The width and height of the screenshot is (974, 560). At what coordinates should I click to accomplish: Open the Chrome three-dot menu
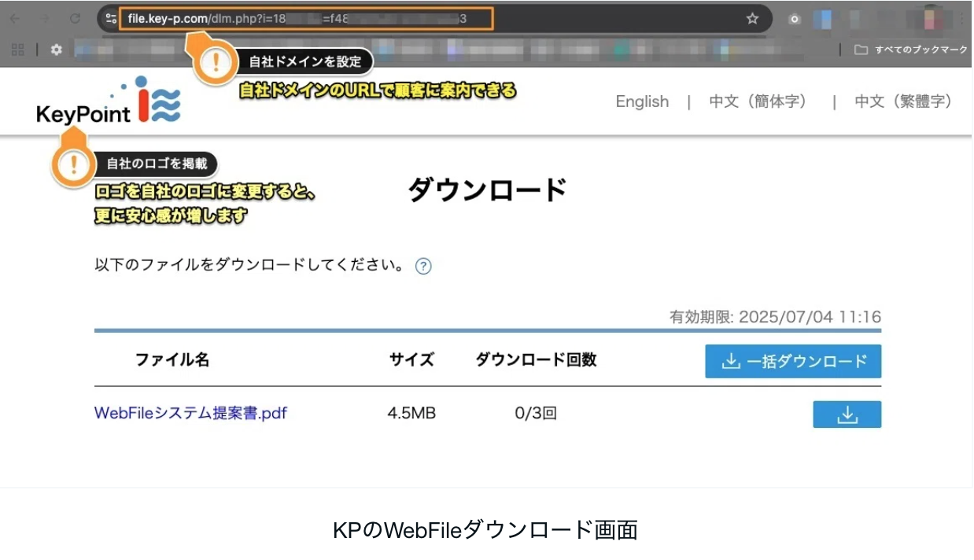coord(961,19)
